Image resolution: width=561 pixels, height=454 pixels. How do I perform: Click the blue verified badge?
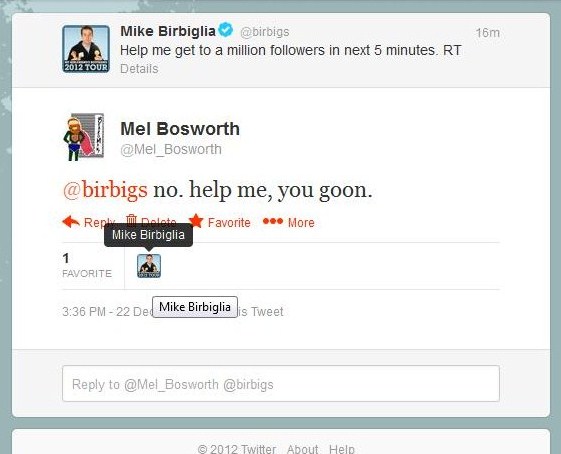[226, 30]
